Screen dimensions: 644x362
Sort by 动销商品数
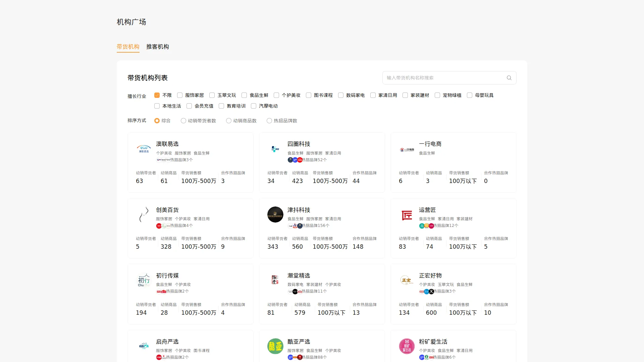(x=229, y=121)
